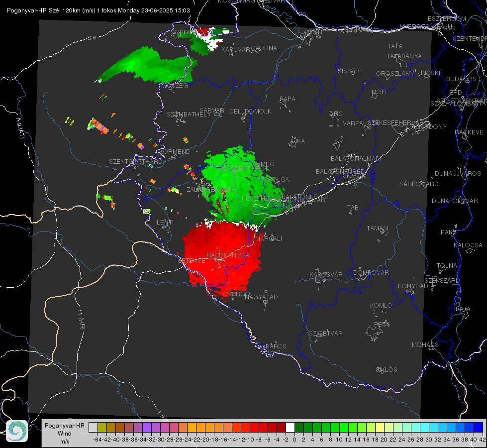The height and width of the screenshot is (448, 487).
Task: Select the SZOMBATHELY city label
Action: click(x=189, y=114)
